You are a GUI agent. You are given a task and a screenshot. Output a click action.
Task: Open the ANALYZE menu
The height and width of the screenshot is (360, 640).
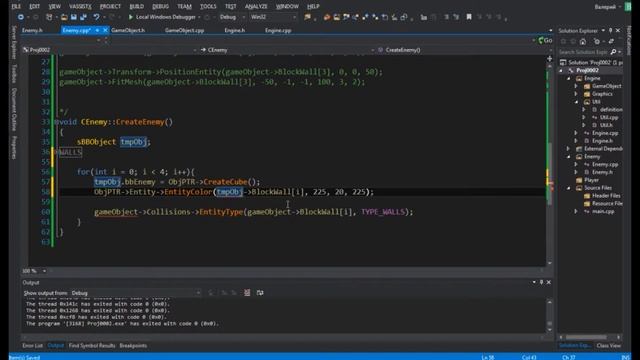click(256, 7)
